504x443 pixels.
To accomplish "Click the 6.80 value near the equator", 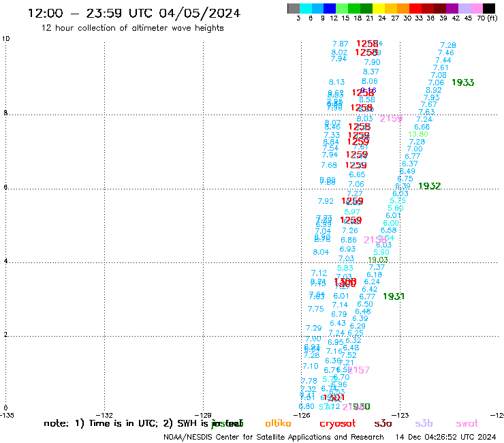I will (306, 406).
